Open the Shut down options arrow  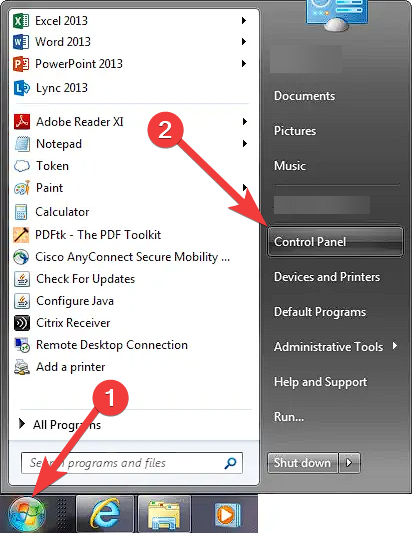click(349, 463)
